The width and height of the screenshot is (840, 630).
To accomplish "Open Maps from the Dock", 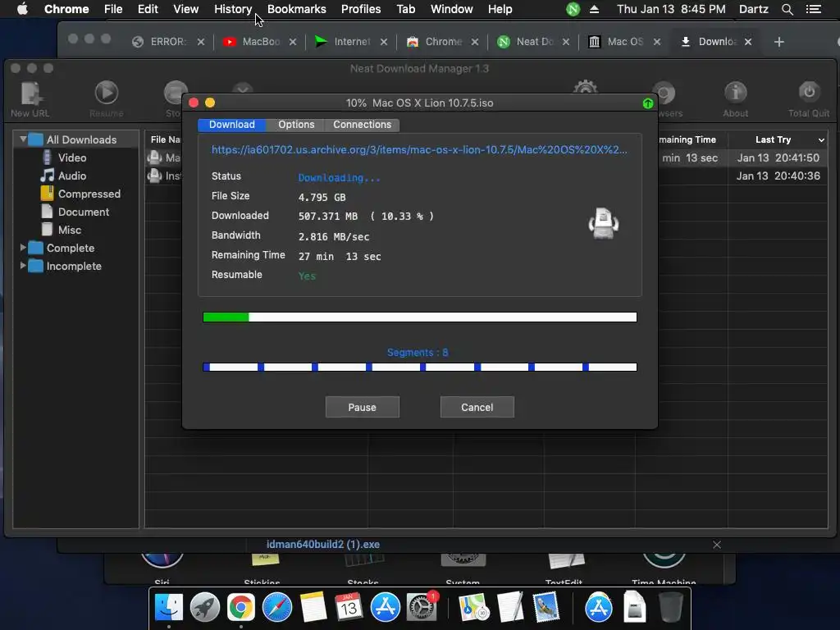I will [473, 608].
